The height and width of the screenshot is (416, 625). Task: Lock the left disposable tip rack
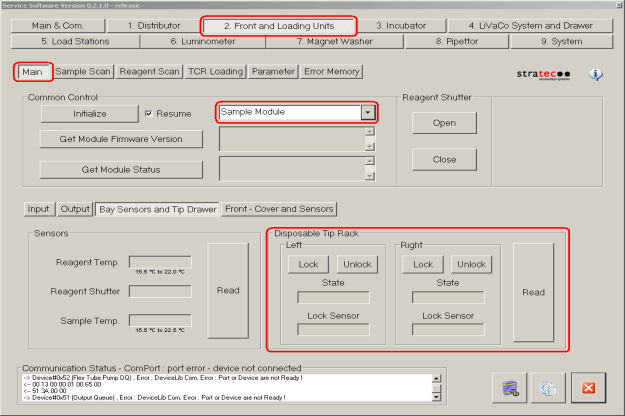coord(307,264)
